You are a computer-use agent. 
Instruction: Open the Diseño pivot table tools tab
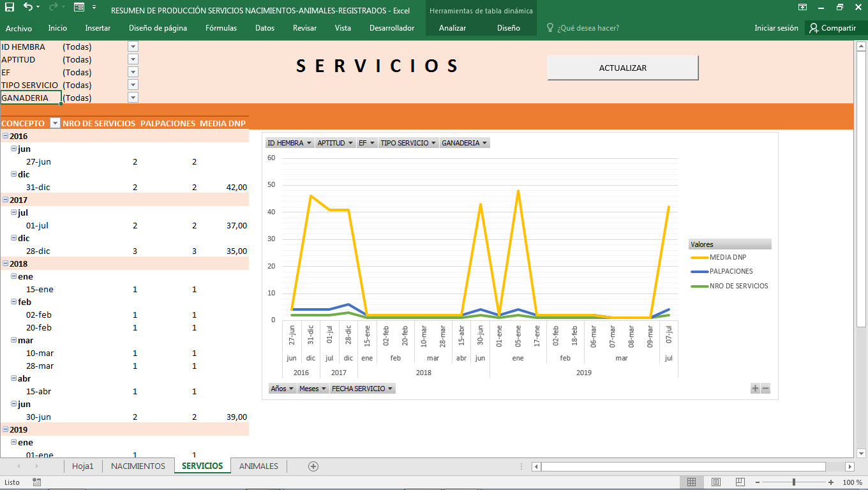509,28
